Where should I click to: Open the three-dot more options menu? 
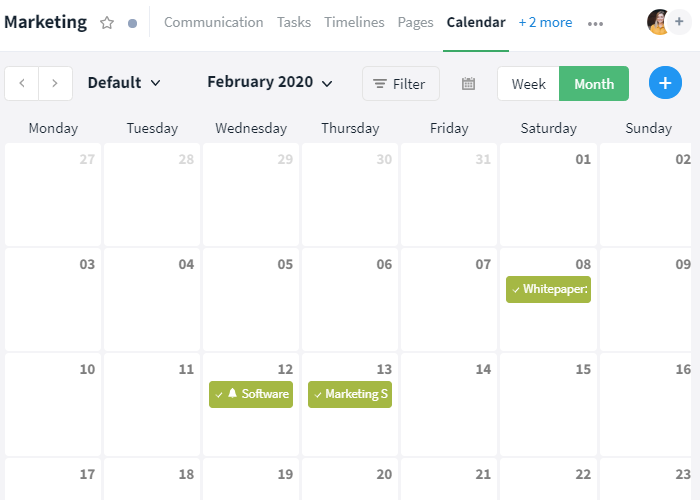pos(596,23)
